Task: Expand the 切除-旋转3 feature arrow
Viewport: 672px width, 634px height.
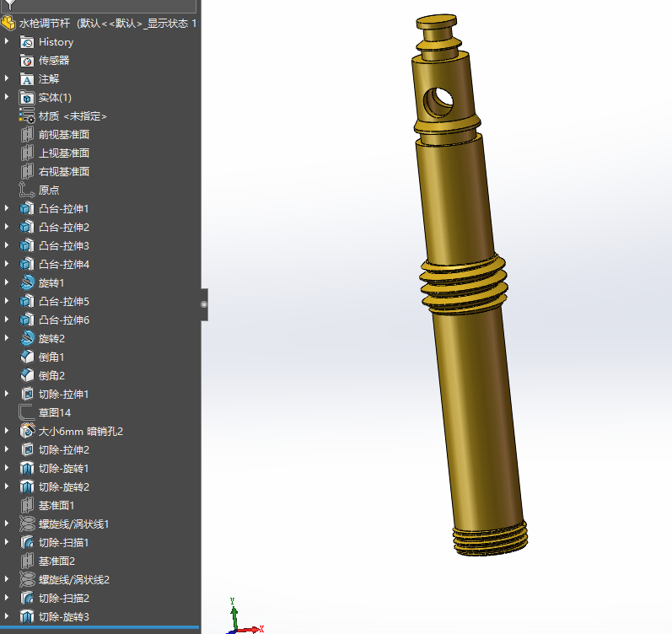Action: click(x=7, y=616)
